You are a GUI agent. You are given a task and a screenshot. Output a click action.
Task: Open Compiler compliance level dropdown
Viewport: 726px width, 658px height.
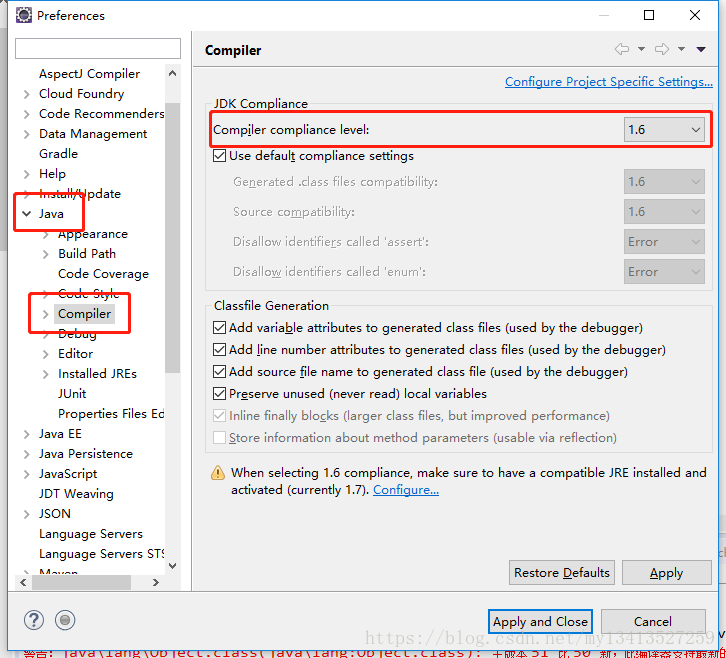[664, 130]
